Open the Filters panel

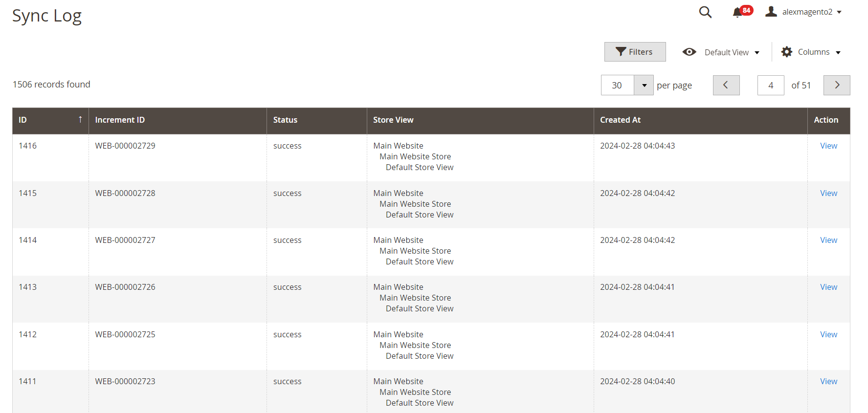coord(634,52)
